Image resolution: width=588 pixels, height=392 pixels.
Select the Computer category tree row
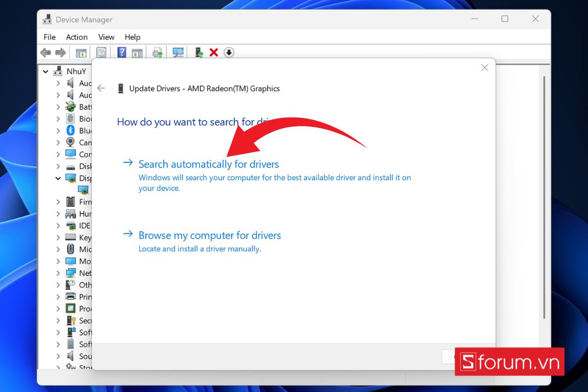pos(77,154)
